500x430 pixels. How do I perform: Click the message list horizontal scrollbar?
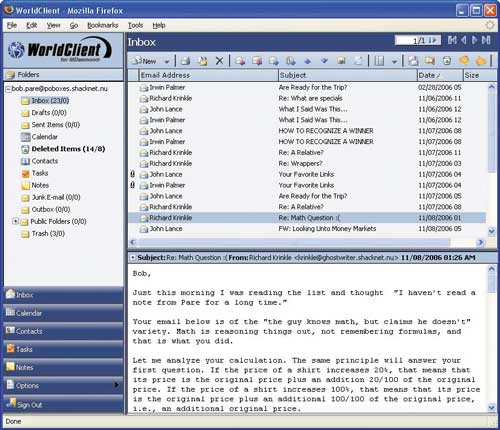(307, 242)
